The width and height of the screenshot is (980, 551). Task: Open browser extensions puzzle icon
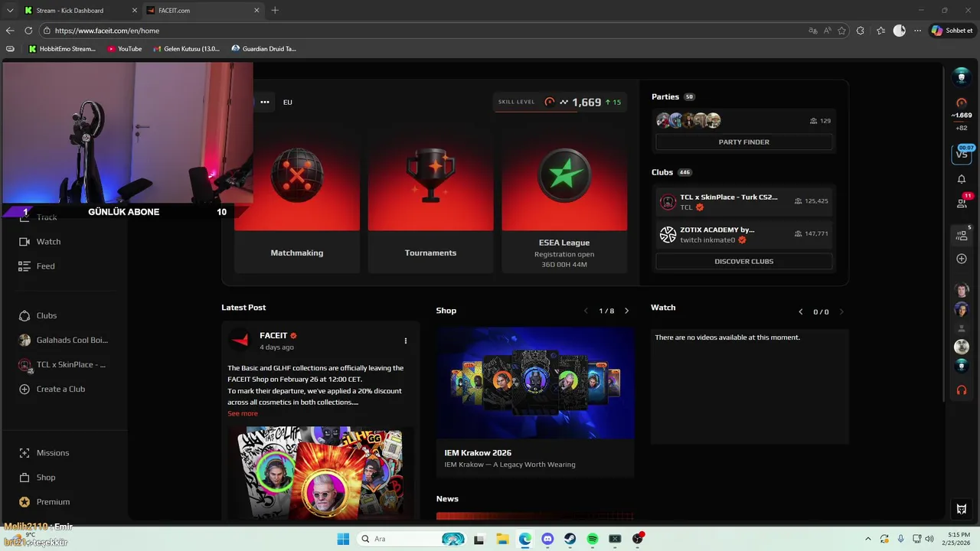(x=861, y=31)
